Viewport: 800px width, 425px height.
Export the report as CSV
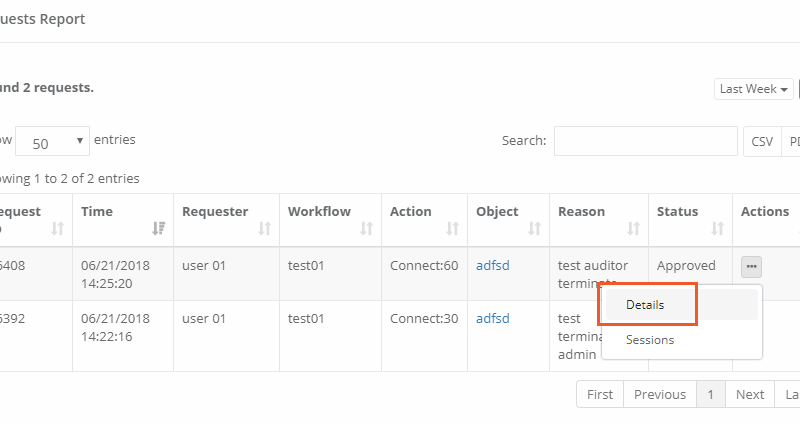click(762, 142)
